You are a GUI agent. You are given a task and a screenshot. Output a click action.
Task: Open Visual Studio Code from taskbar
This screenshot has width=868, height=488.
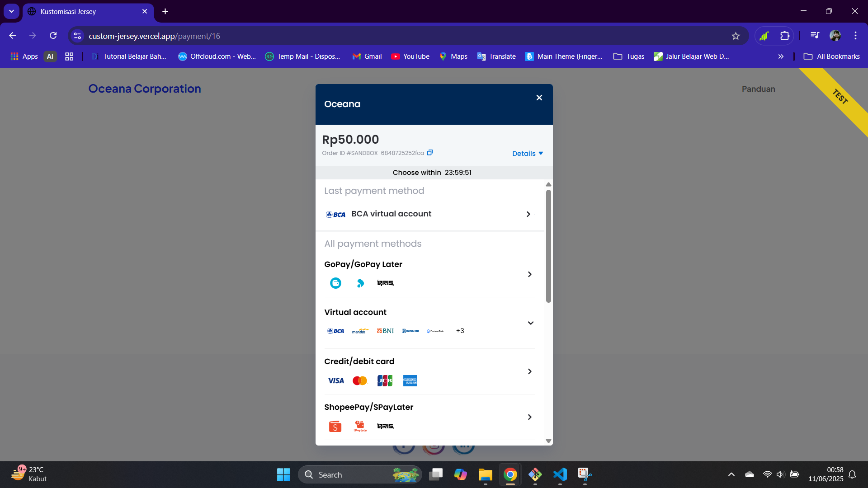[560, 474]
